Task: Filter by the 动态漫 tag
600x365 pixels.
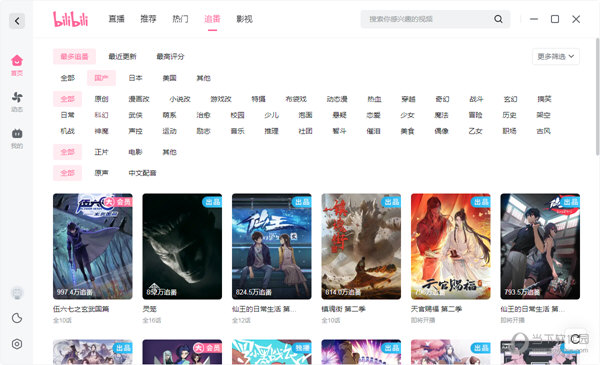Action: (x=337, y=99)
